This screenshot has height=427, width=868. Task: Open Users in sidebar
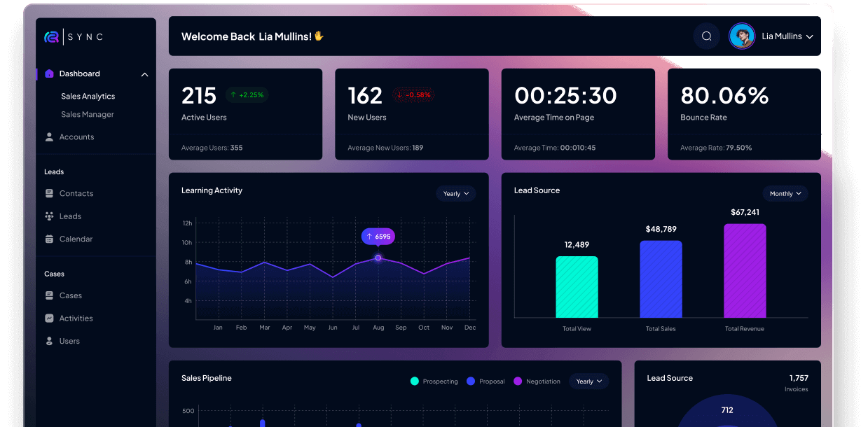[69, 341]
